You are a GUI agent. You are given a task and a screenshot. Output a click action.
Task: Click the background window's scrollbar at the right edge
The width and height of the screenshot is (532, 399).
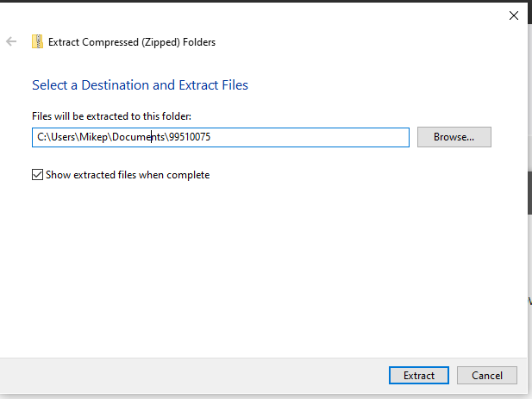coord(529,191)
